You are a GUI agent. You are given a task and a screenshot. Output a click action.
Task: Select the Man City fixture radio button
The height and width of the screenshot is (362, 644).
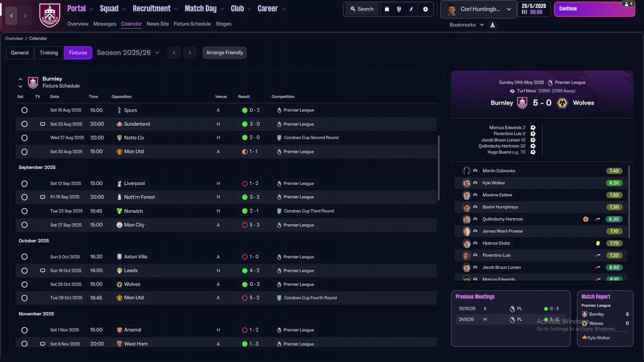click(24, 225)
